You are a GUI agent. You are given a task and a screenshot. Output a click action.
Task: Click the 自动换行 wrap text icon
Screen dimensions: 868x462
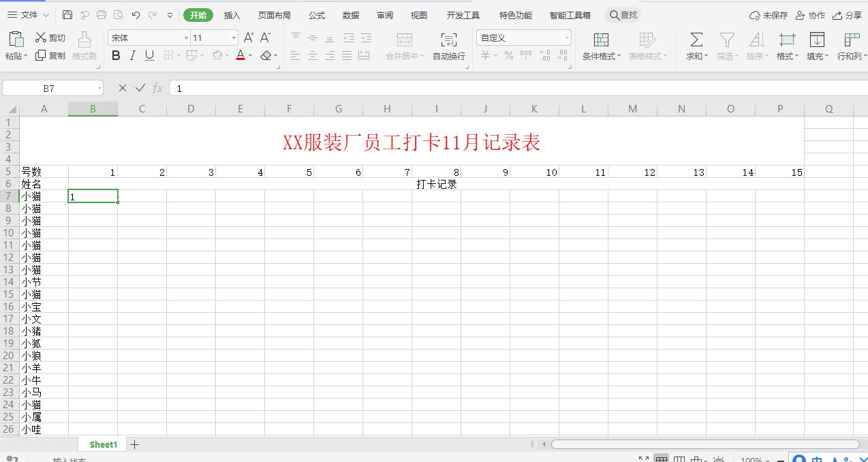(449, 46)
